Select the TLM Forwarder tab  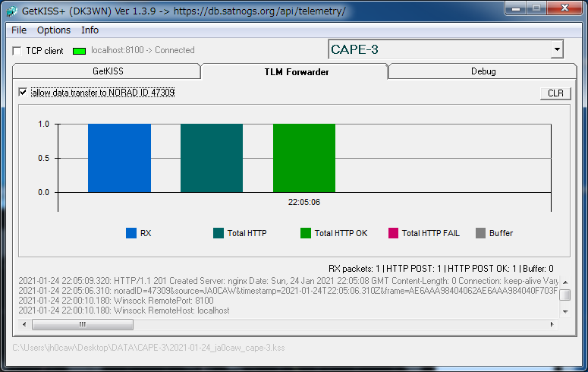[x=295, y=71]
